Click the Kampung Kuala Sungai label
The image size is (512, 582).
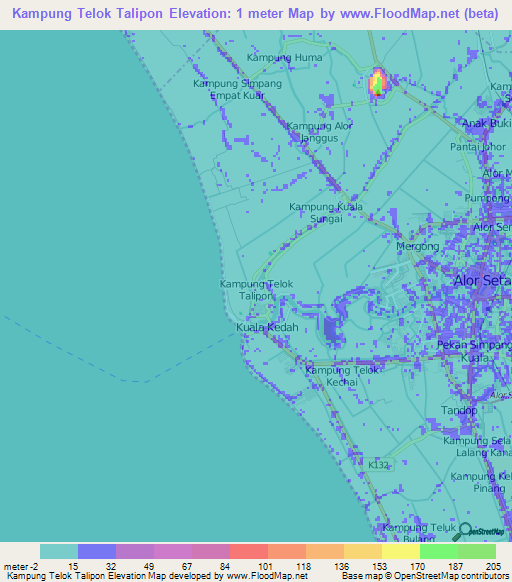coord(326,213)
